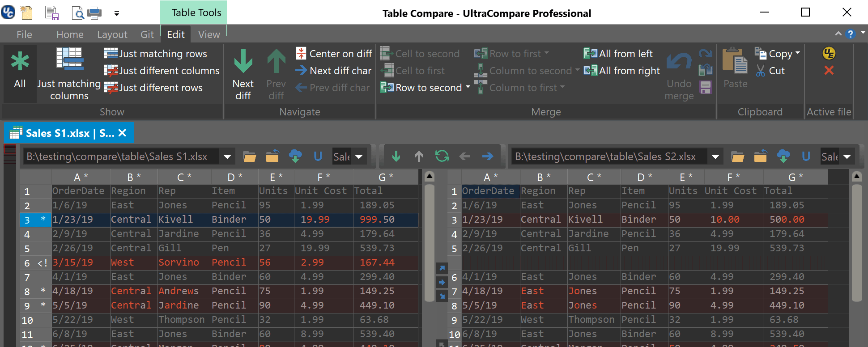Expand the left file path dropdown arrow

(227, 157)
